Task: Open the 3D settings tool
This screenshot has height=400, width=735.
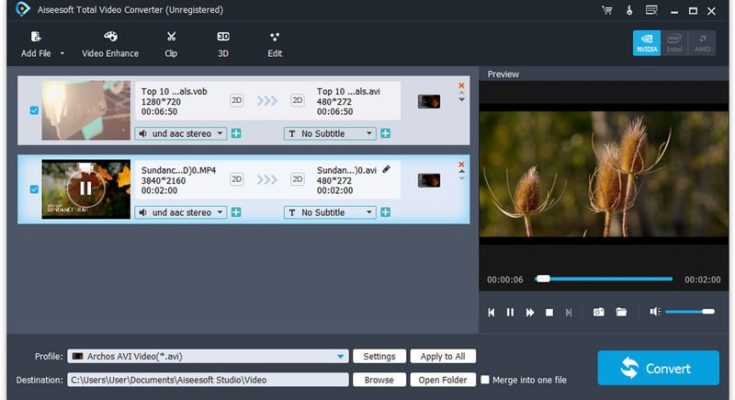Action: click(223, 37)
